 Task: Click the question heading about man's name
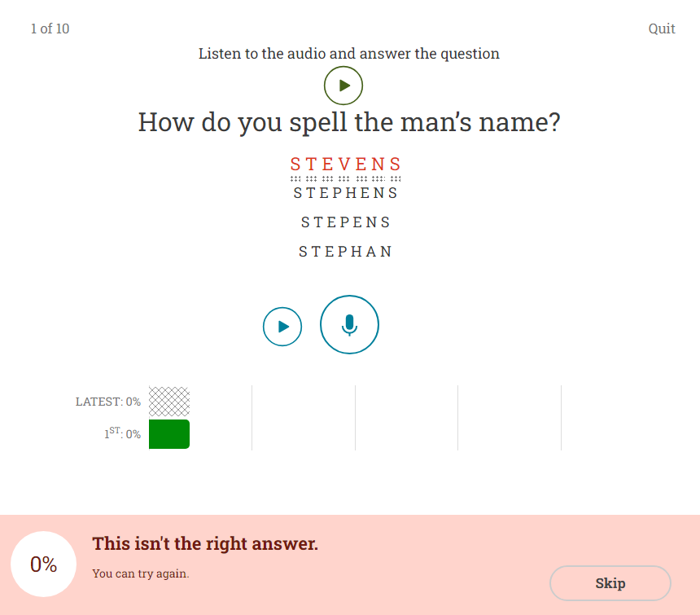[x=349, y=123]
